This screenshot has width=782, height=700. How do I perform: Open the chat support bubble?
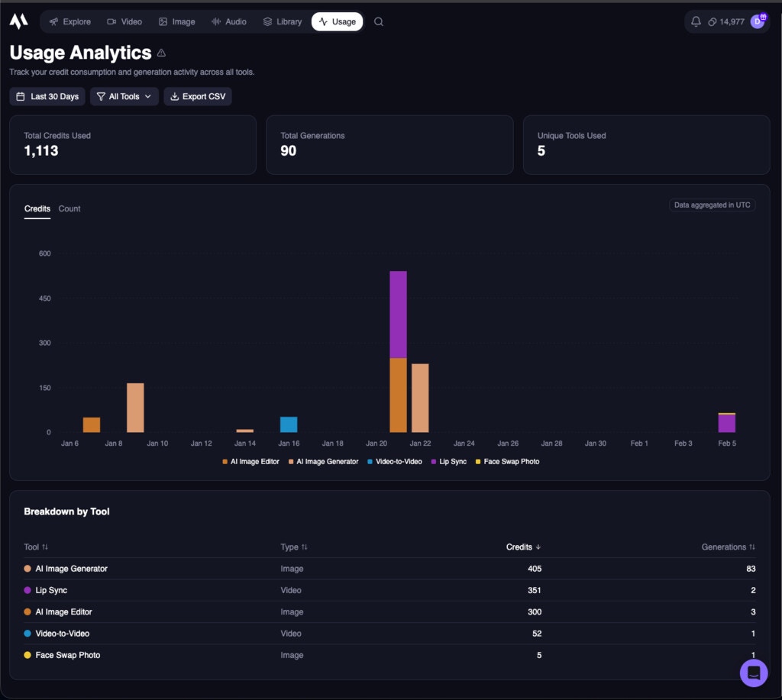click(753, 673)
